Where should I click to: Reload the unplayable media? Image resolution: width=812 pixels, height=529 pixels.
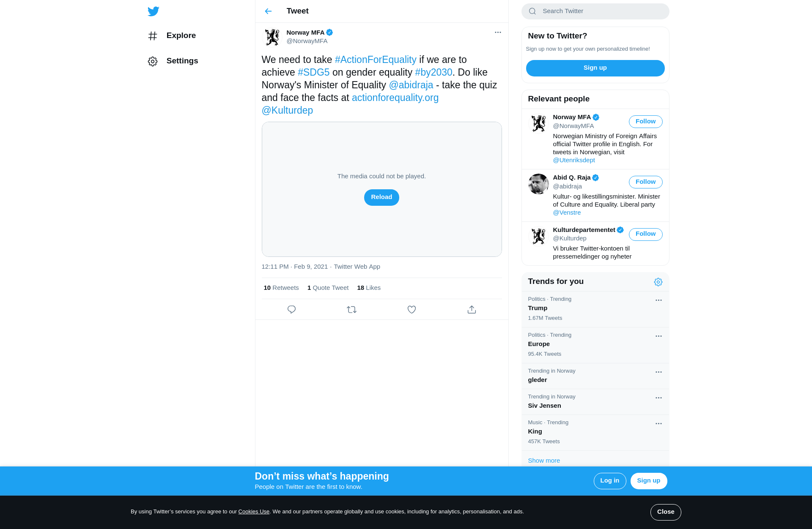click(381, 197)
